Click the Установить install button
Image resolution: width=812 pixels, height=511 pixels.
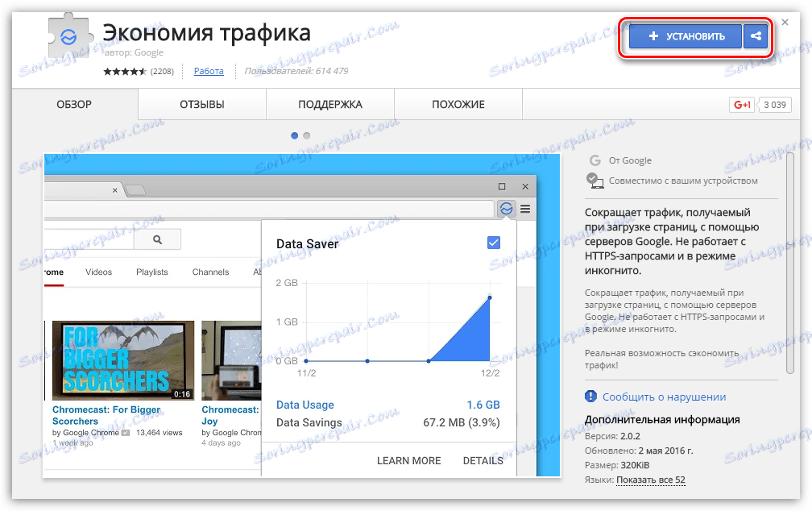686,36
